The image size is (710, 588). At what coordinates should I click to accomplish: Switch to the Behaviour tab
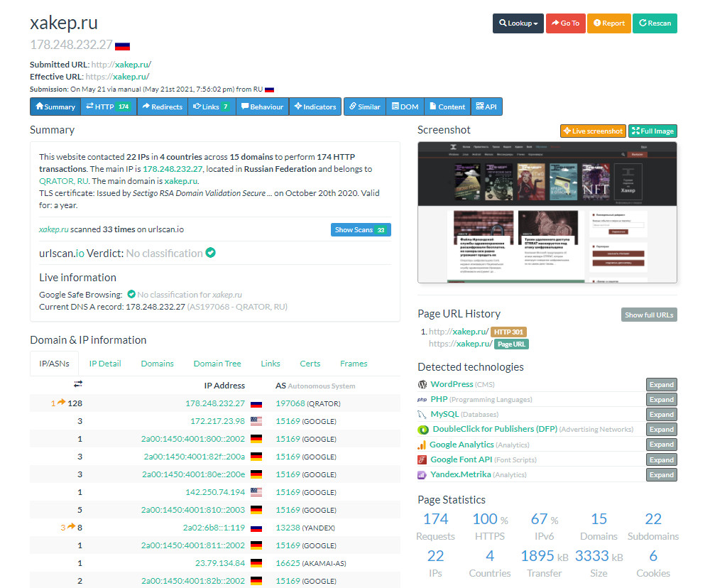(x=262, y=107)
